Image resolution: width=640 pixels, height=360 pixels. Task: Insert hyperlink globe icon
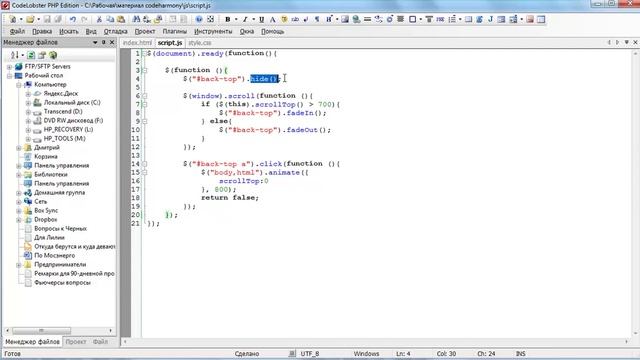356,19
